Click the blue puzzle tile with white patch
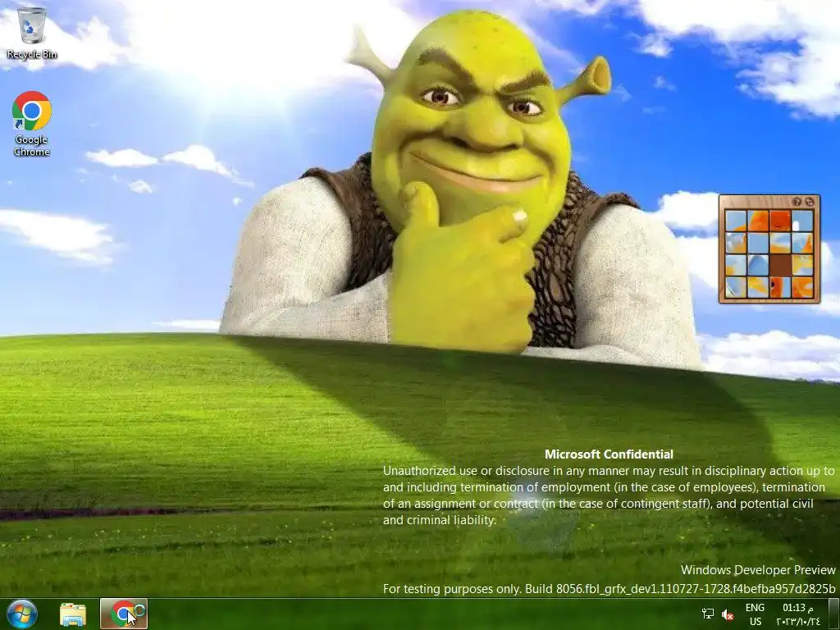The height and width of the screenshot is (630, 840). coord(802,221)
